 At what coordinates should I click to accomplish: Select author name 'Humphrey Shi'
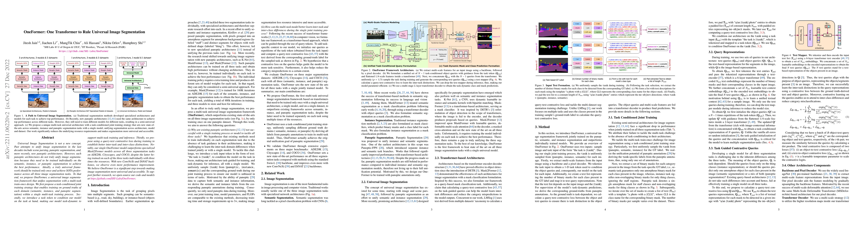[133, 43]
